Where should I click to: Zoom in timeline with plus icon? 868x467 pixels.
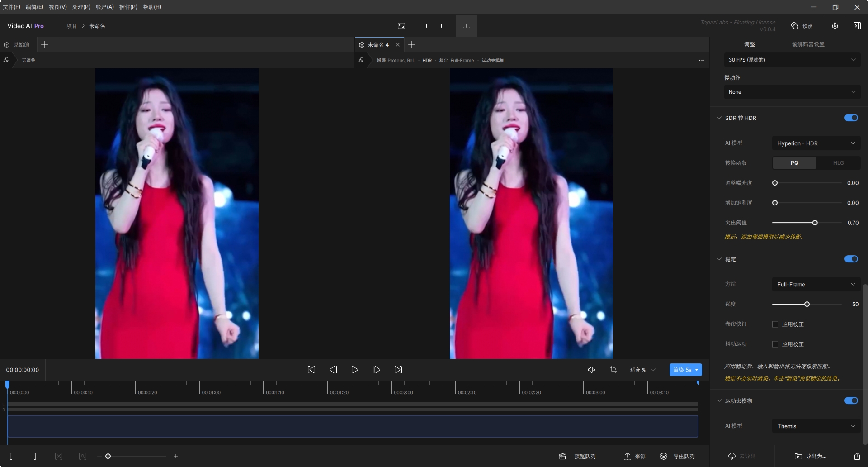pyautogui.click(x=176, y=456)
